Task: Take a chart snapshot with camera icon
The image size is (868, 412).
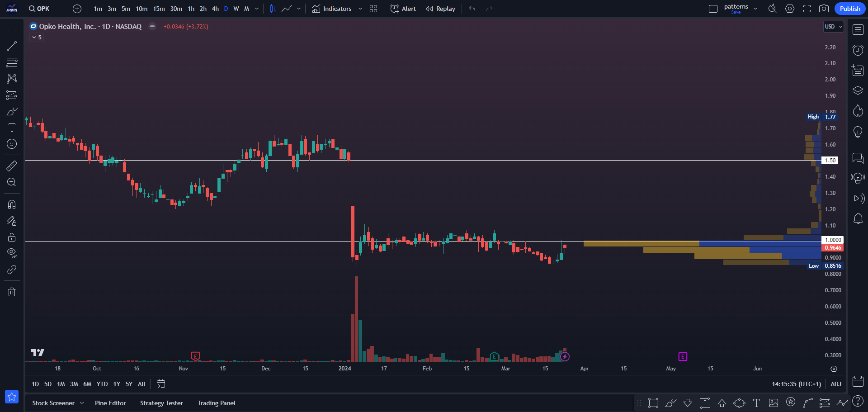Action: pyautogui.click(x=824, y=9)
